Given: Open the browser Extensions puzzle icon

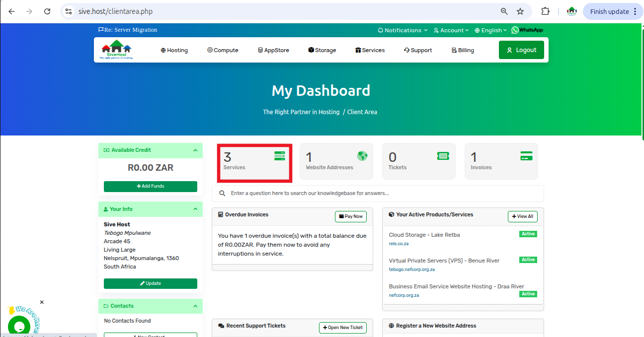Looking at the screenshot, I should [x=545, y=11].
